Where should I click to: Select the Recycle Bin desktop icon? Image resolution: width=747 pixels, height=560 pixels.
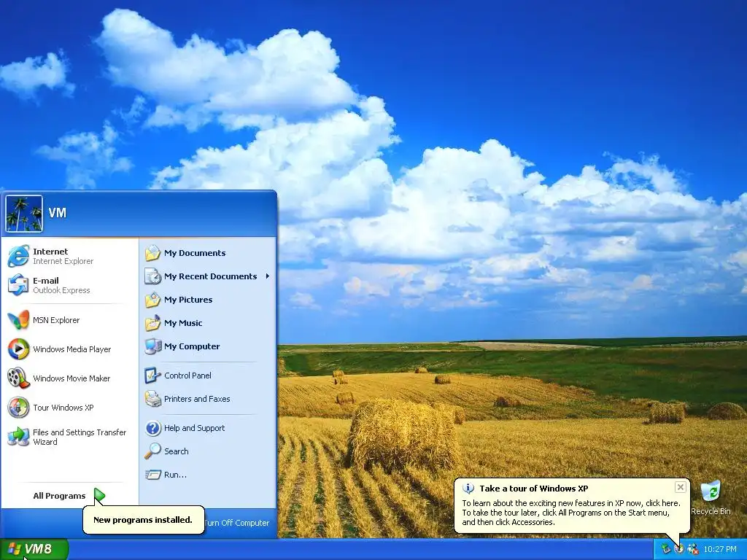[x=711, y=498]
